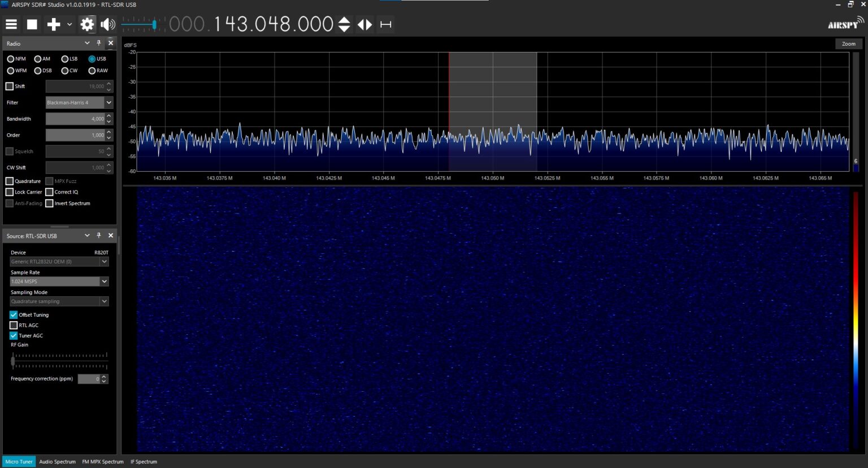Click the Zoom button on the spectrum

point(848,43)
